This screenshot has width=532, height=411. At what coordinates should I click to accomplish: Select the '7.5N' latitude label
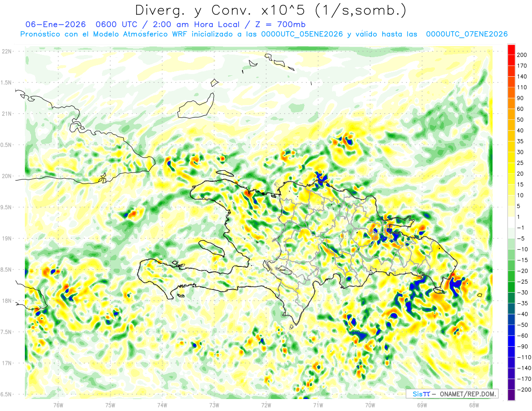click(x=6, y=332)
